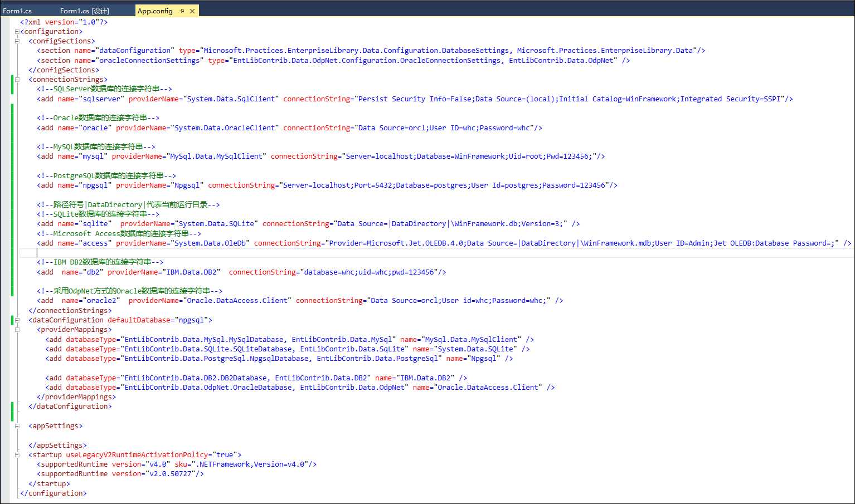Click the "dataConfiguration" section name value
Viewport: 855px width, 504px height.
(x=134, y=51)
